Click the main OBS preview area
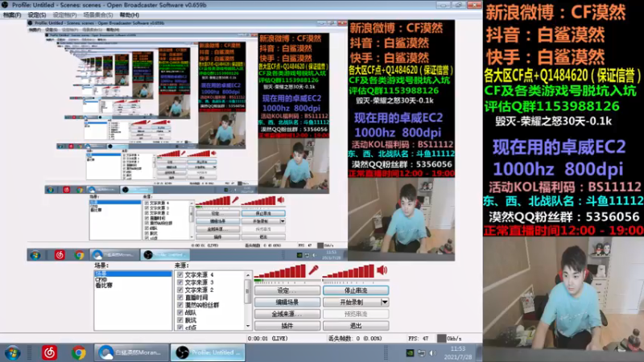Screen dimensions: 644x362 (241, 140)
